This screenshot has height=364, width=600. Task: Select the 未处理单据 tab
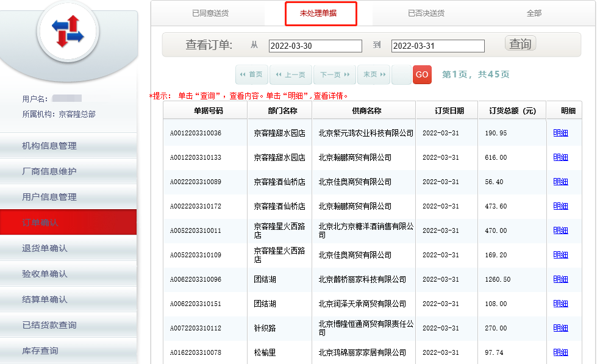[320, 13]
